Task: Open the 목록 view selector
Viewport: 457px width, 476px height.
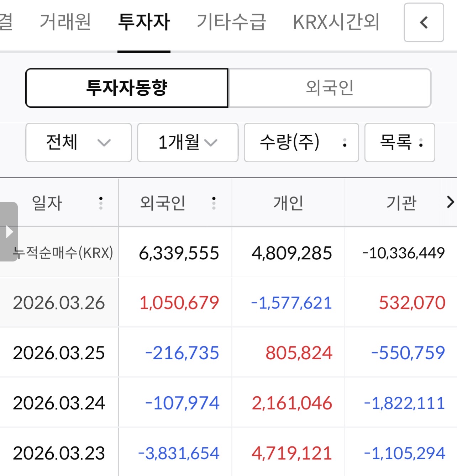Action: click(400, 143)
